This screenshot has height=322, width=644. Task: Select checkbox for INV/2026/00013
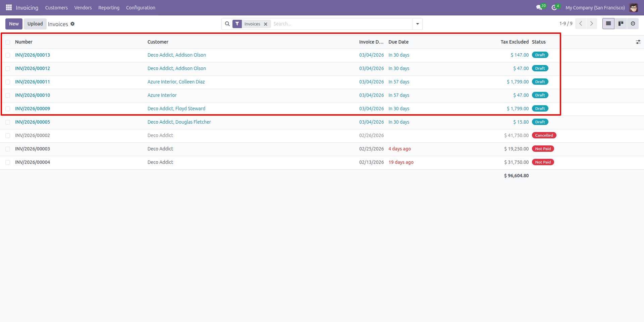(8, 55)
